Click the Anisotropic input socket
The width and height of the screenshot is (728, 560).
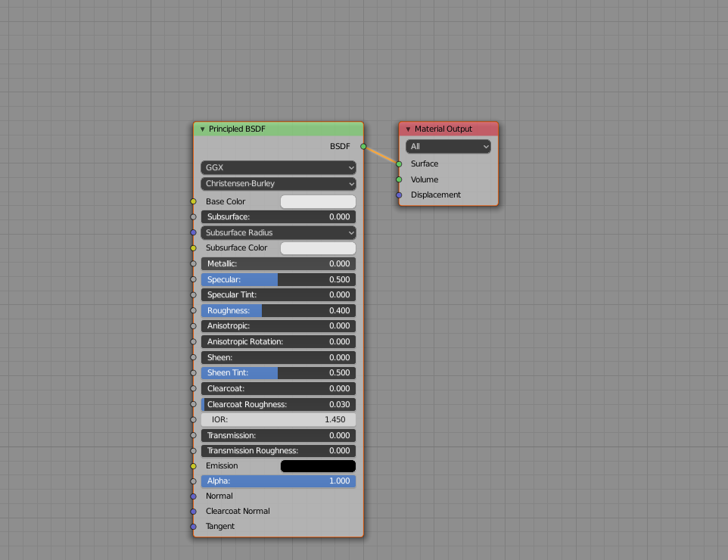(x=193, y=326)
